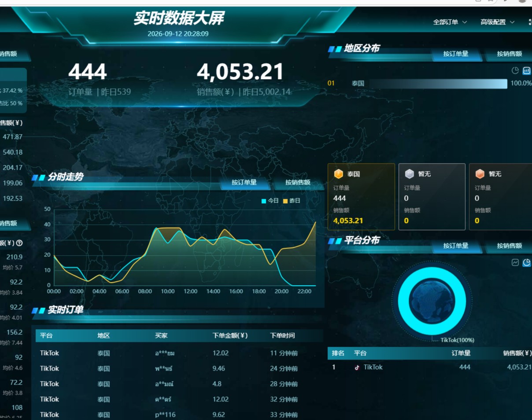Open the 全部订单 dropdown

click(x=450, y=22)
